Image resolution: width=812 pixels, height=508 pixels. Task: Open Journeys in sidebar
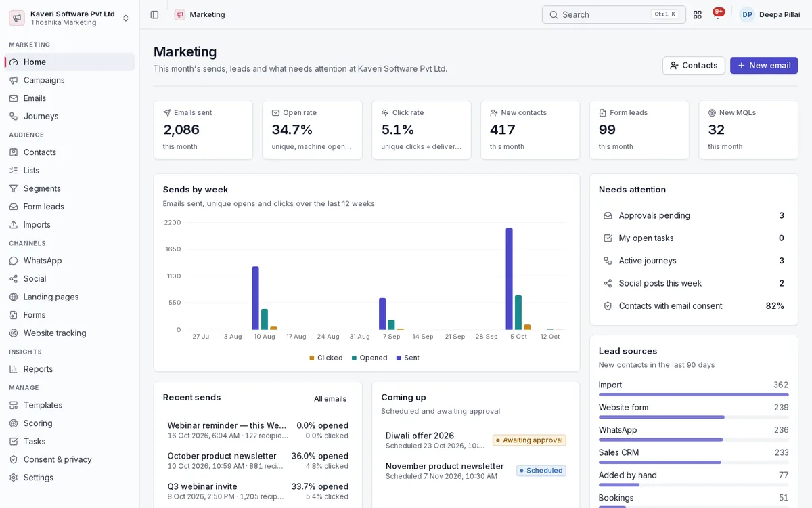coord(70,116)
